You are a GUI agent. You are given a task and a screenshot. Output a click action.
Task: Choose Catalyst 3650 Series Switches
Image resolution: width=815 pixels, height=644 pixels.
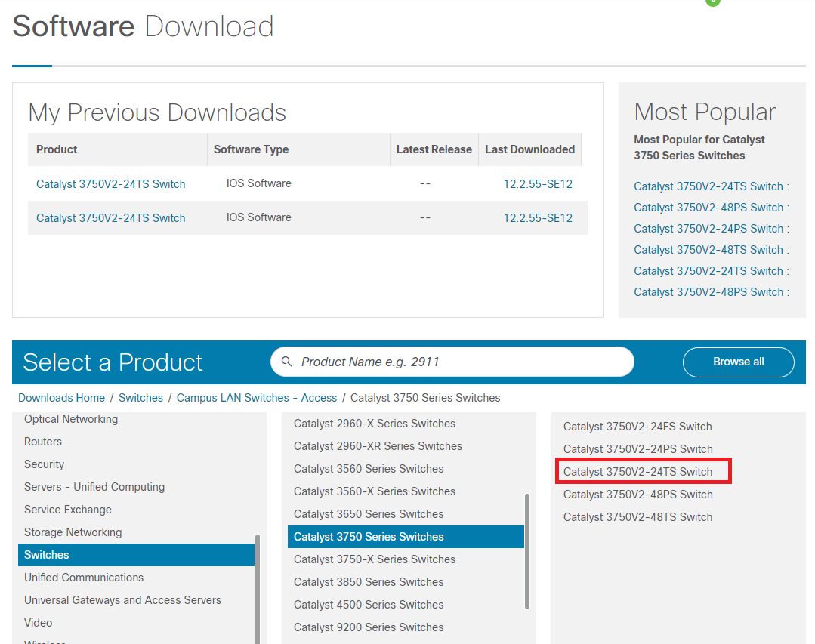click(x=369, y=514)
